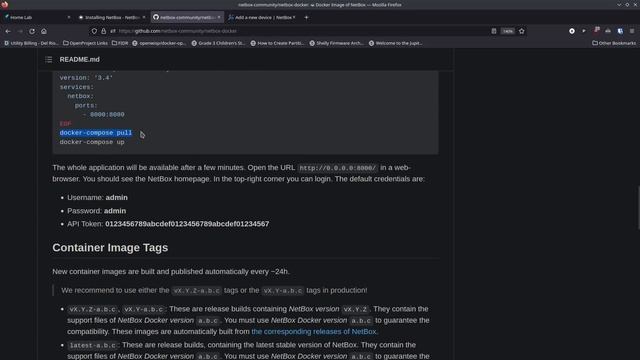Open the red extension icon in toolbar
The height and width of the screenshot is (360, 640).
point(596,31)
